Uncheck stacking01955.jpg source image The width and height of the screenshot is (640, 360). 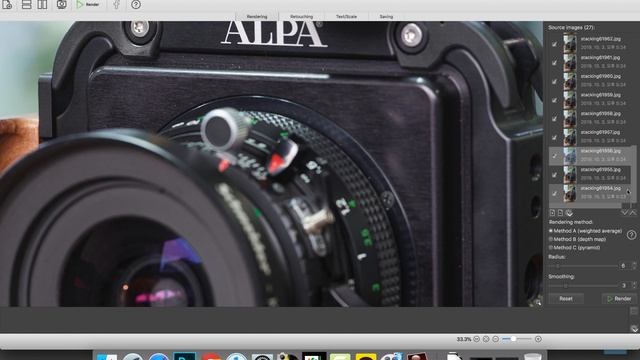[x=554, y=175]
